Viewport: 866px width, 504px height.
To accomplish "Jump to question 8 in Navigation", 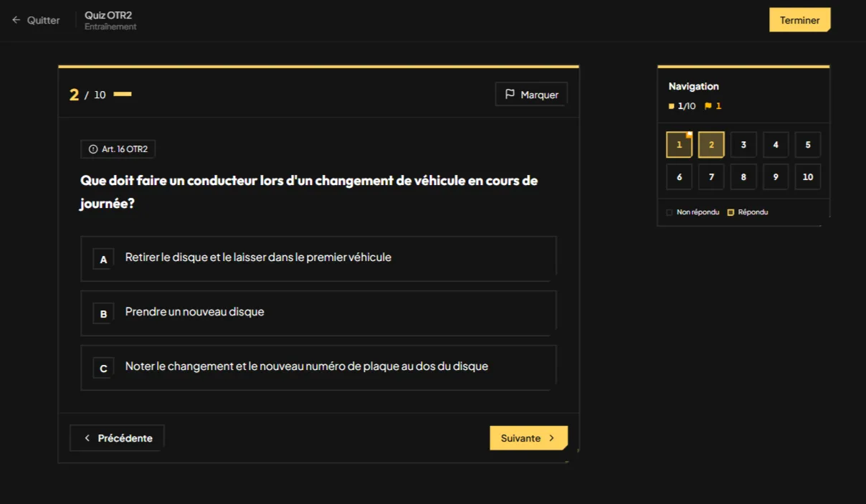I will [743, 177].
